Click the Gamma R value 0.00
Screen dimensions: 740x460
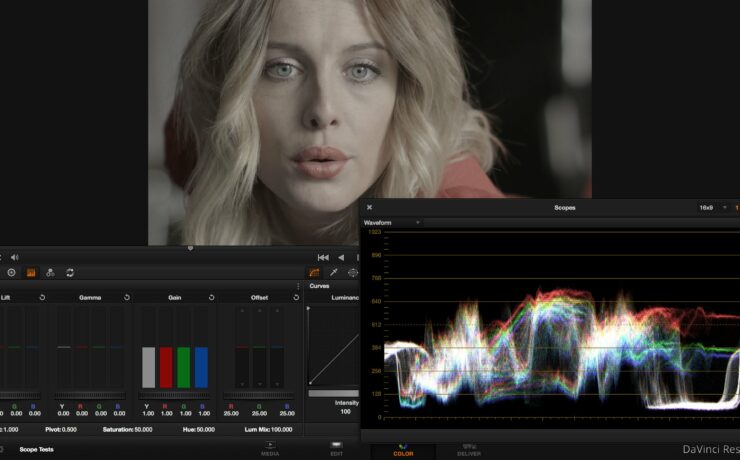click(x=82, y=413)
